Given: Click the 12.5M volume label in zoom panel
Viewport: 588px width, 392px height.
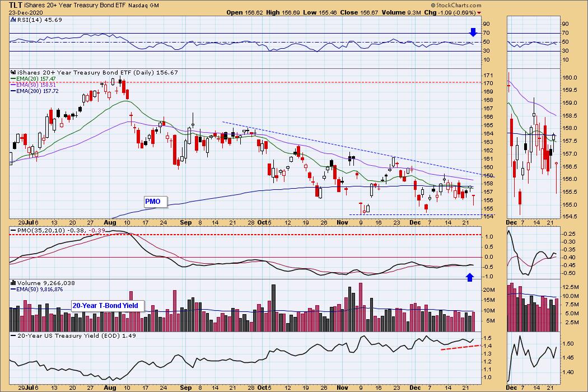Looking at the screenshot, I should 571,287.
